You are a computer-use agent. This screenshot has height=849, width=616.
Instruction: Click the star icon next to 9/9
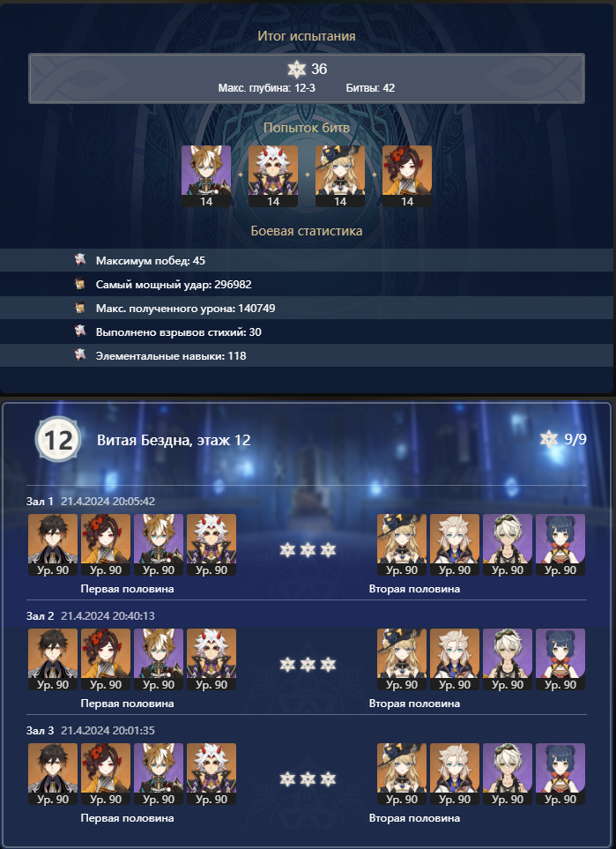click(x=549, y=439)
